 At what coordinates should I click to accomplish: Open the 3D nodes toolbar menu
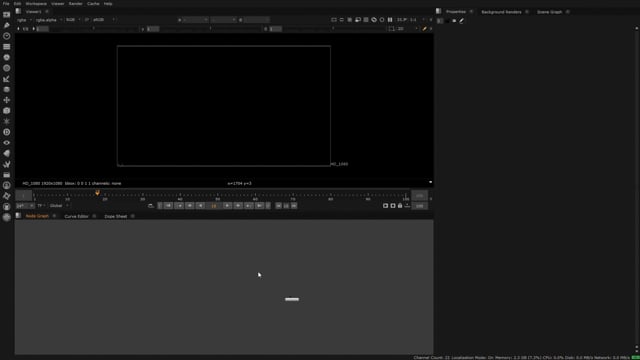coord(7,111)
